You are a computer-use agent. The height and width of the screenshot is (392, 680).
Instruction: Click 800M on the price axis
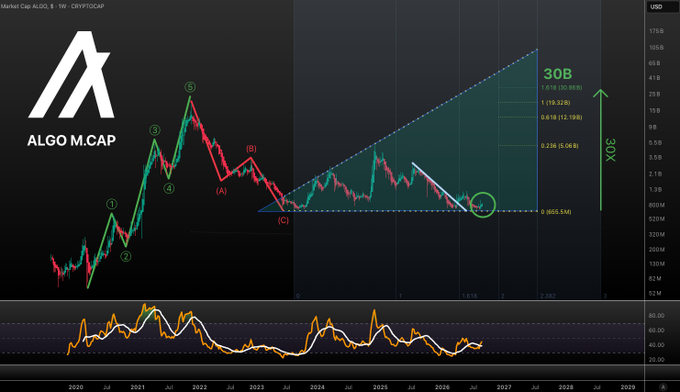pyautogui.click(x=657, y=205)
